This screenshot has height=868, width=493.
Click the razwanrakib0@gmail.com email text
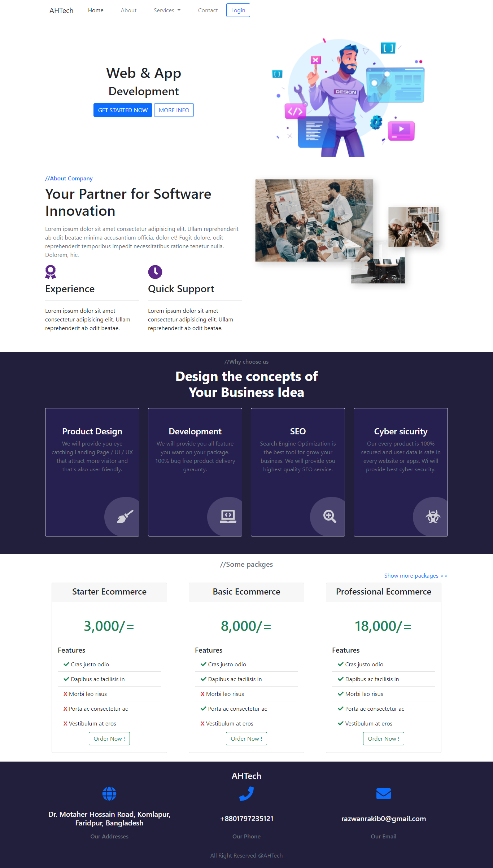coord(384,819)
